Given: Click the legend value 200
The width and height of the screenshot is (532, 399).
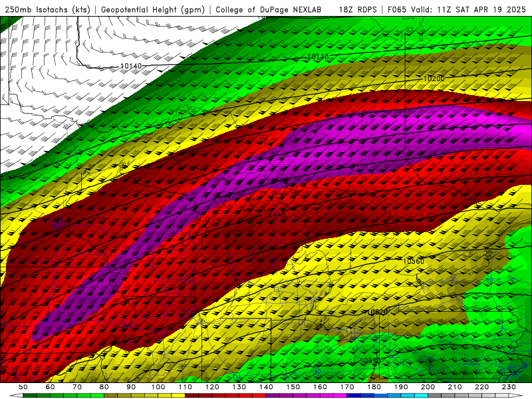Looking at the screenshot, I should [428, 387].
